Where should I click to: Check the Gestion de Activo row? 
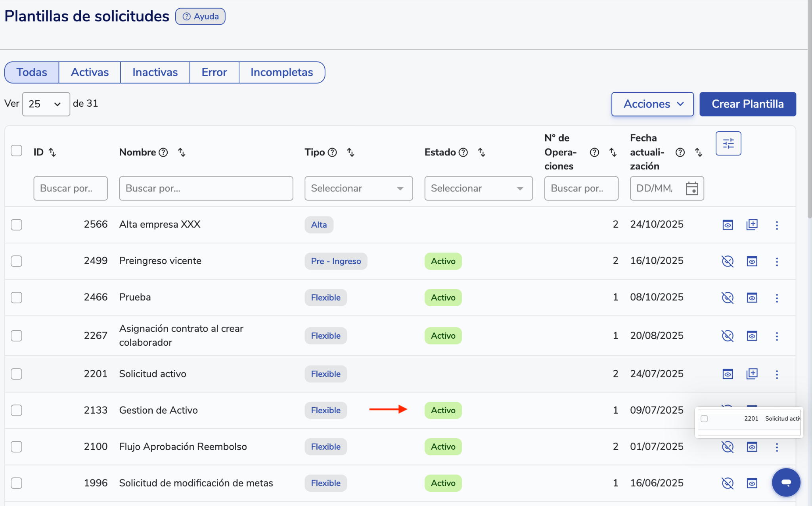(16, 410)
